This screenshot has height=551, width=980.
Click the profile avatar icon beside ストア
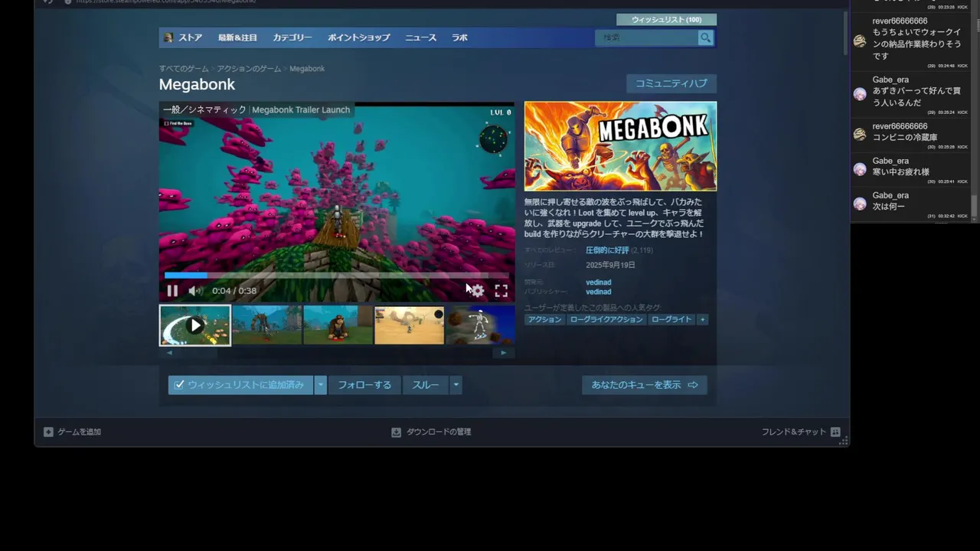pos(168,37)
